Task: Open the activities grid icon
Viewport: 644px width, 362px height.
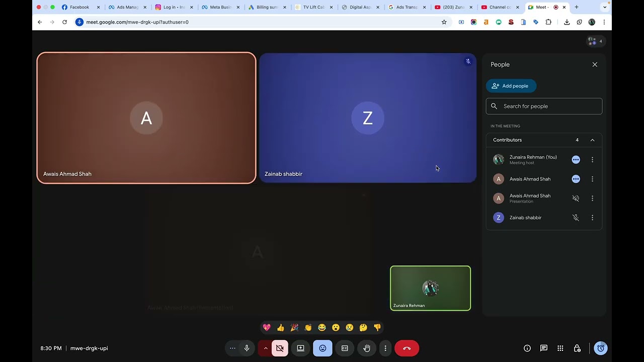Action: pyautogui.click(x=560, y=348)
